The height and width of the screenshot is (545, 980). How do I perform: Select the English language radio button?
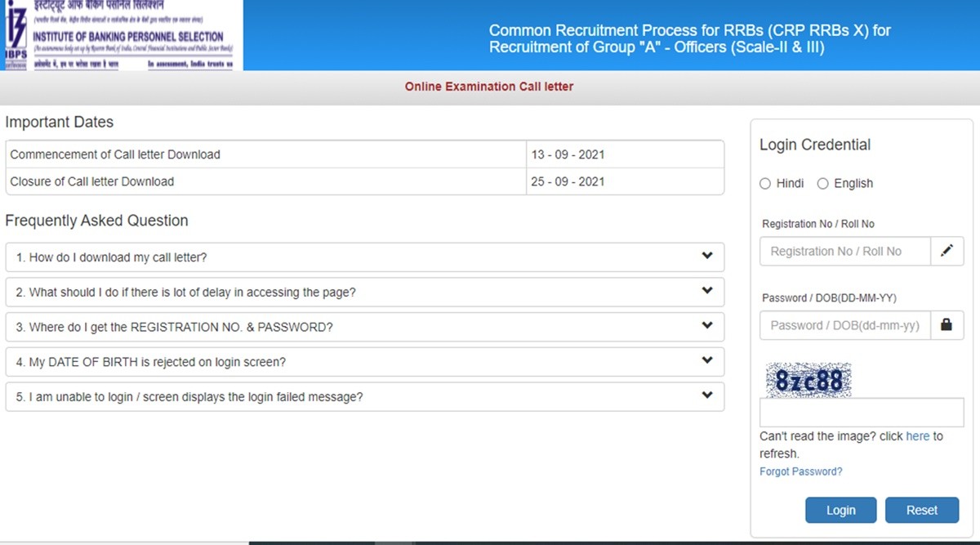coord(822,184)
